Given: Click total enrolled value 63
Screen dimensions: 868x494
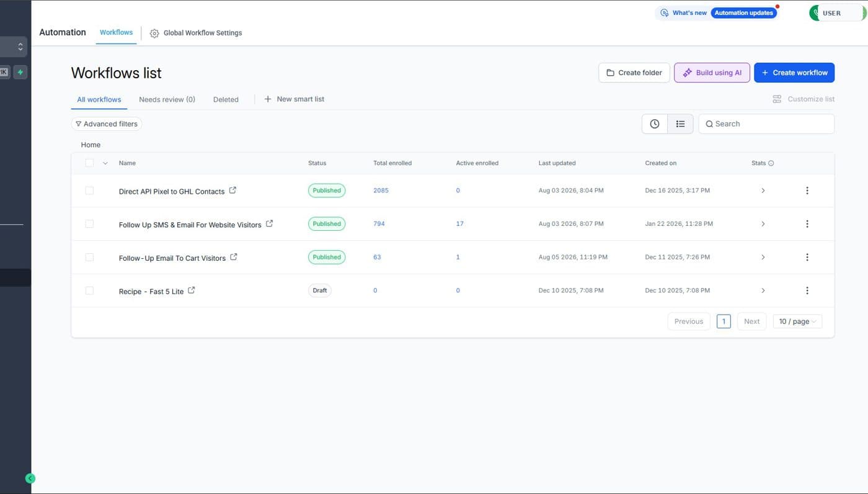Looking at the screenshot, I should click(x=377, y=257).
